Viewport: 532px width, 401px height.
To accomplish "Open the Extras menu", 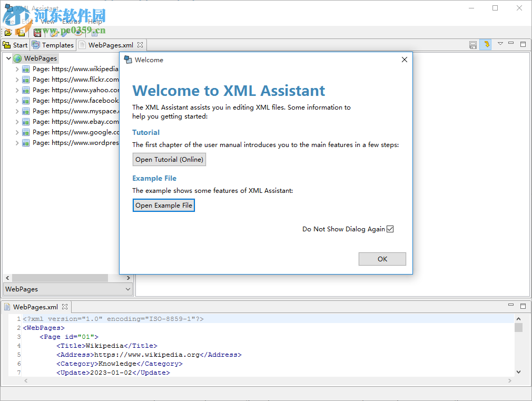I will [x=72, y=21].
